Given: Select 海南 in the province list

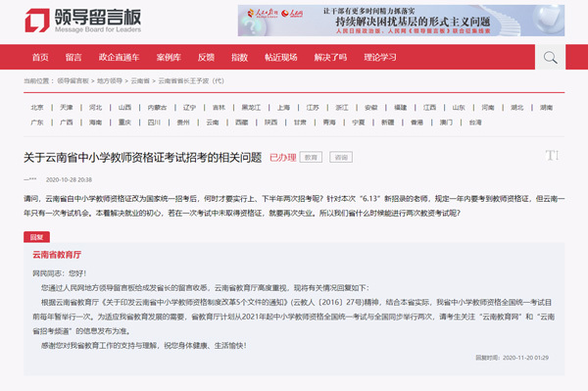Looking at the screenshot, I should [x=96, y=122].
